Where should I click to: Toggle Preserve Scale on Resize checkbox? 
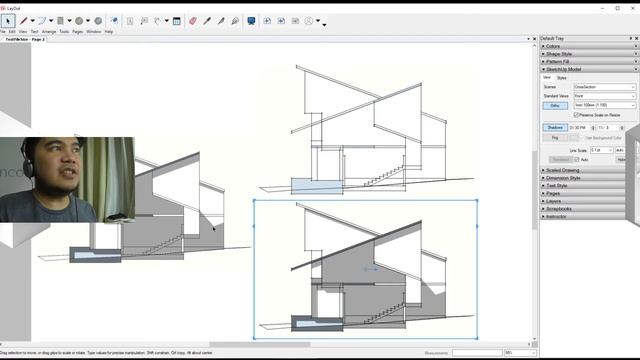576,115
